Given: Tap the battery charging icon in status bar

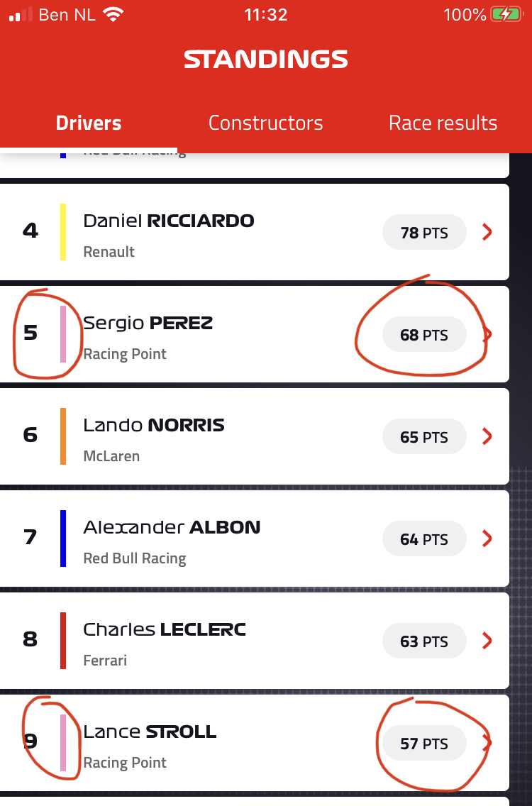Looking at the screenshot, I should [506, 14].
